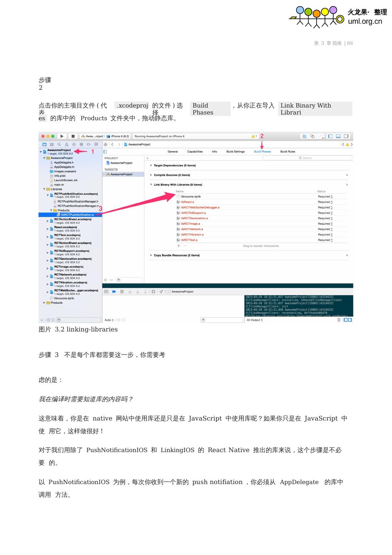Viewport: 392px width, 555px height.
Task: Switch to the Build Settings tab
Action: pos(235,151)
